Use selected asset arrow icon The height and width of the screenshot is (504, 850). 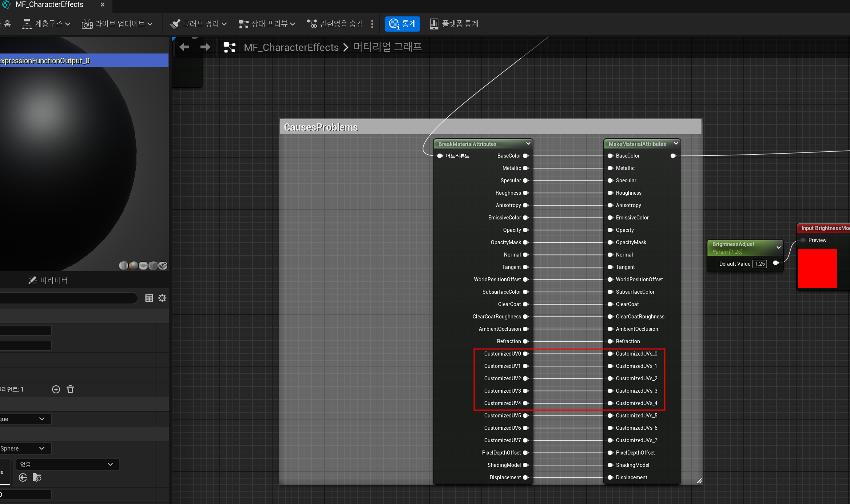pos(23,477)
